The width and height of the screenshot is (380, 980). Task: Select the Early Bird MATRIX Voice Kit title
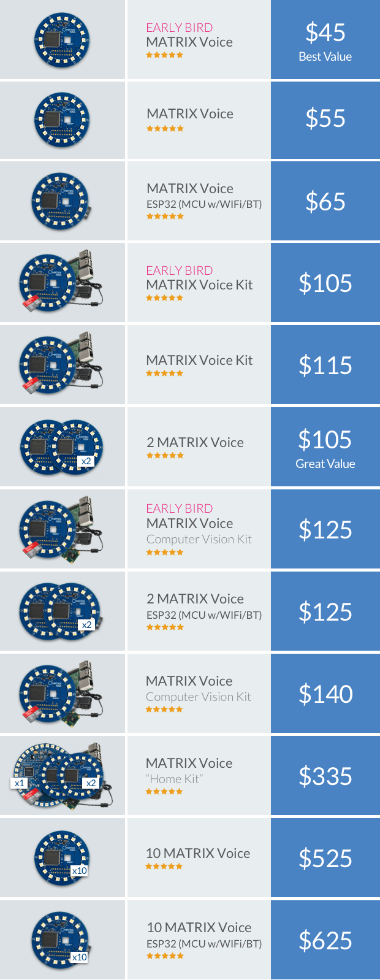199,278
